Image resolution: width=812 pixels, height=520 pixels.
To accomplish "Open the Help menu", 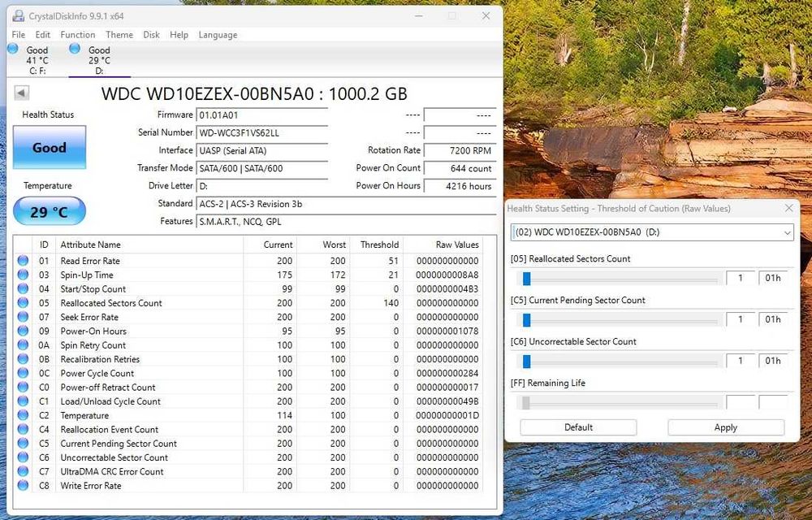I will pos(179,35).
